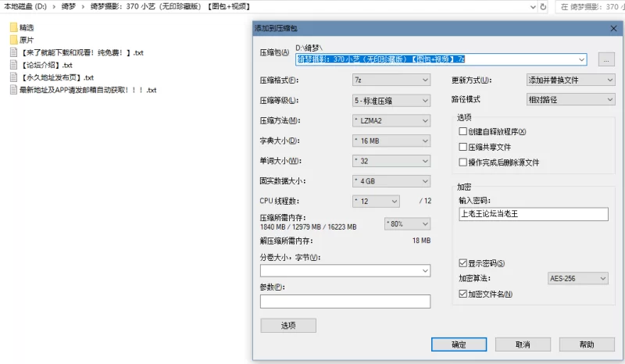The width and height of the screenshot is (625, 364).
Task: Select the 【论坛介绍】.txt file icon
Action: point(13,65)
